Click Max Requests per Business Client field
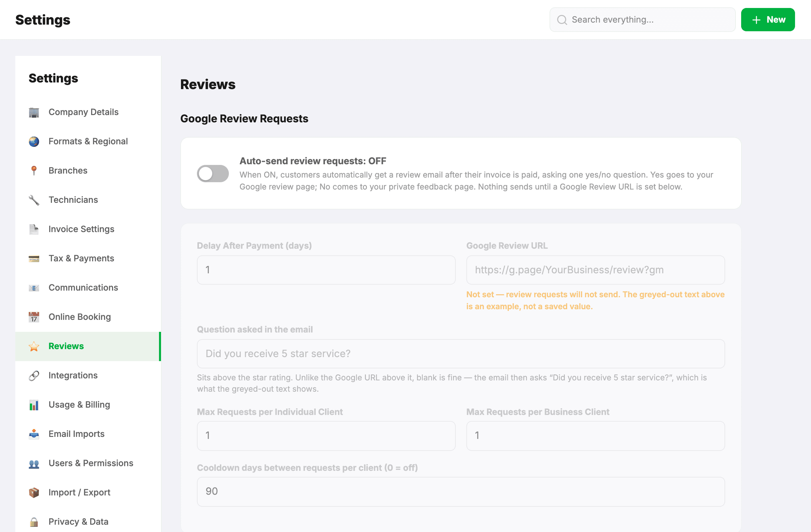Image resolution: width=811 pixels, height=532 pixels. [x=595, y=436]
